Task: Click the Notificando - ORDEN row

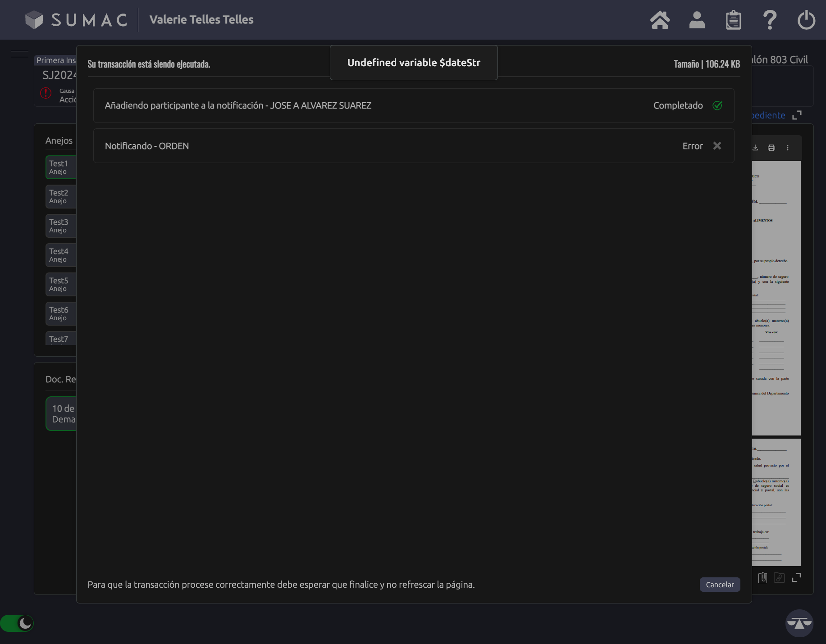Action: (414, 146)
